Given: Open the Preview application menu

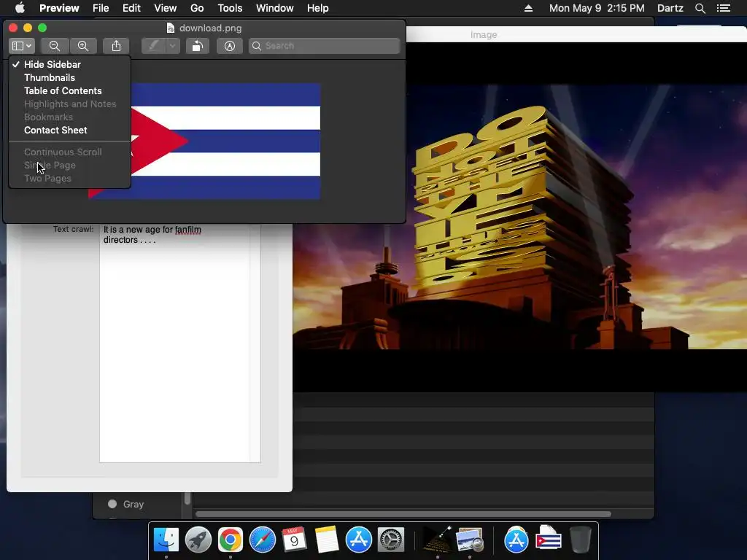Looking at the screenshot, I should tap(59, 8).
